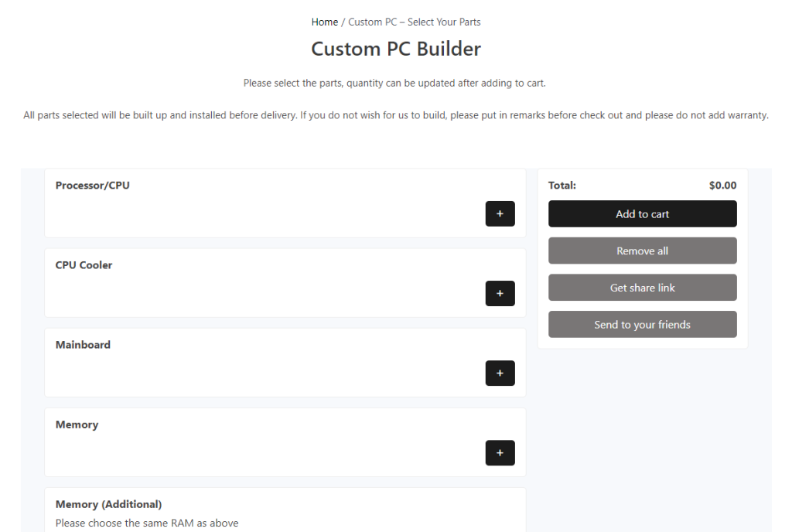Go to the Home breadcrumb link
The image size is (792, 532).
point(324,22)
